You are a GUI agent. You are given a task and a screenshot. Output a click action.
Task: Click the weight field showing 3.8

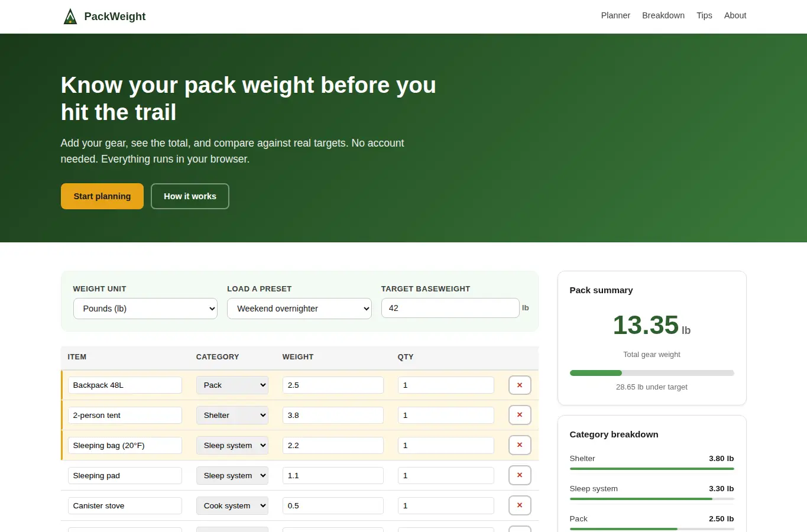tap(333, 416)
